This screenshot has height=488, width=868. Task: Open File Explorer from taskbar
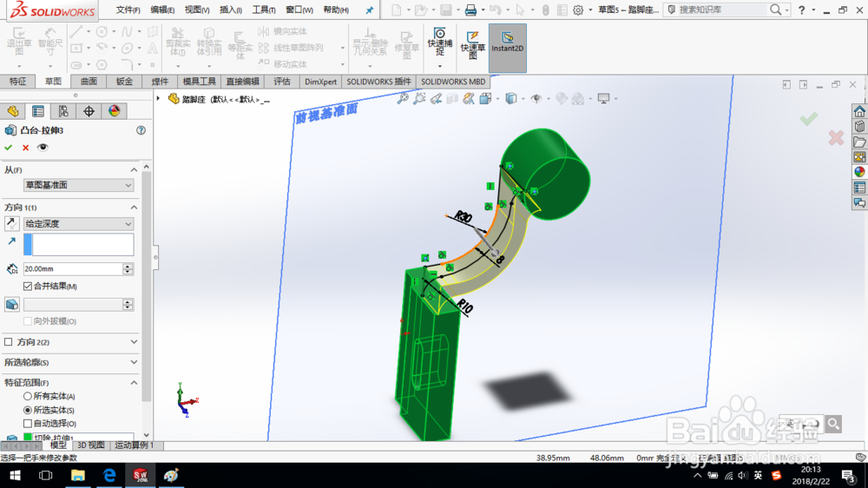[x=77, y=475]
